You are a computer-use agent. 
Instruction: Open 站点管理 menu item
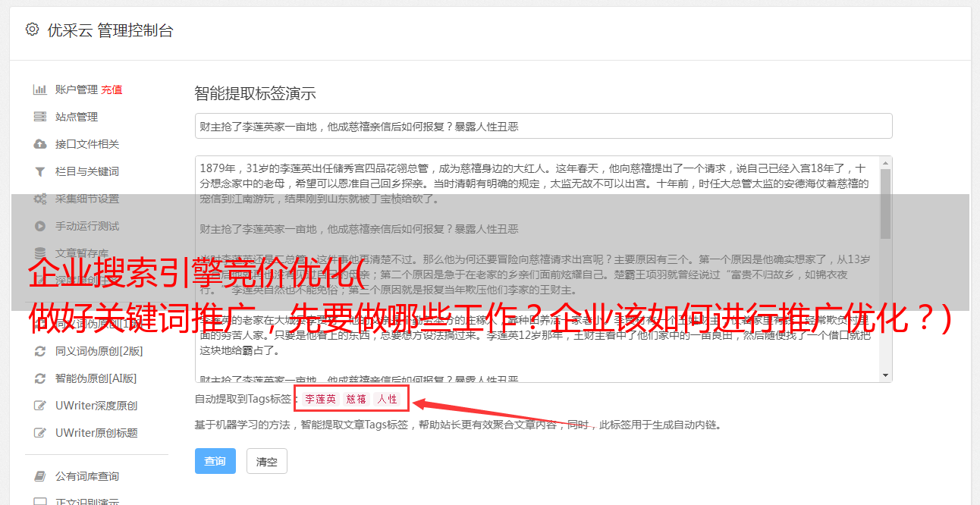pos(77,117)
